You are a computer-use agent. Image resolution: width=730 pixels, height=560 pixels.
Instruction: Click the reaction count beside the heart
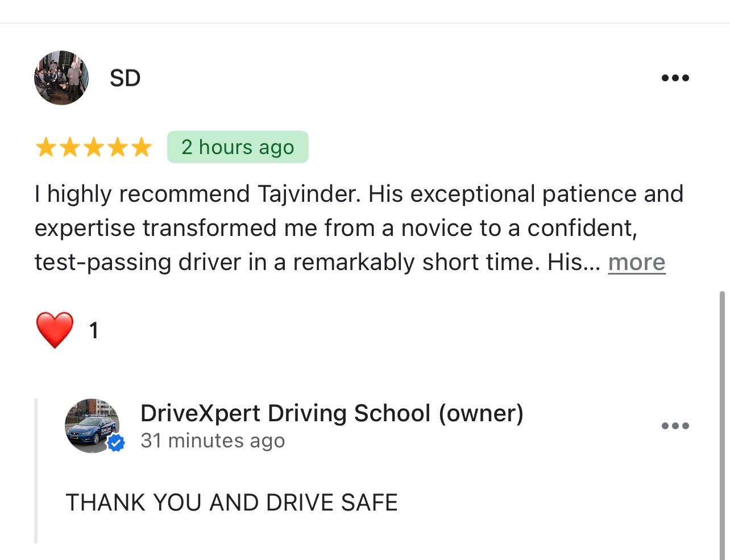(93, 330)
